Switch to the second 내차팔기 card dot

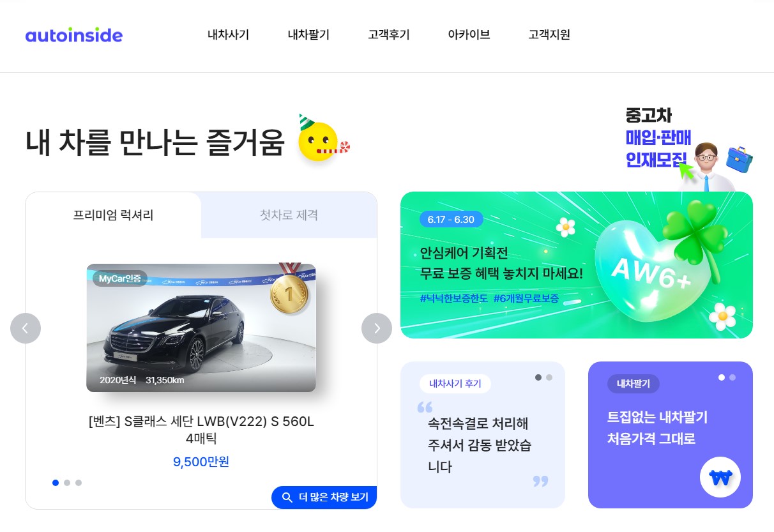click(x=732, y=377)
